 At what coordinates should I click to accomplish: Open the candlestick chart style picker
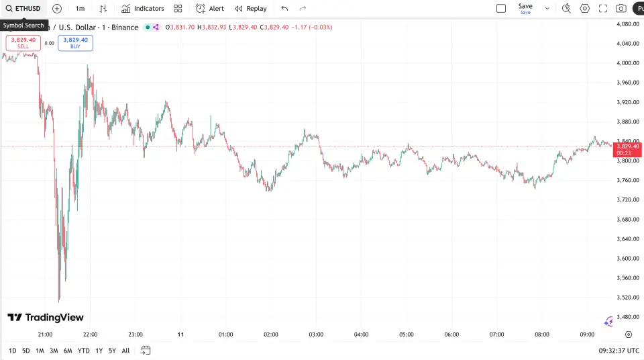point(103,9)
